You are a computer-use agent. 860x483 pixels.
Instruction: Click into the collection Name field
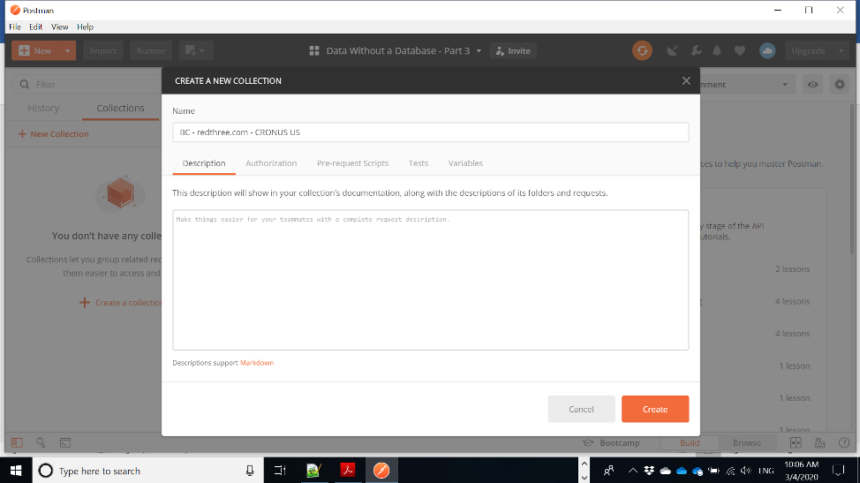tap(430, 133)
